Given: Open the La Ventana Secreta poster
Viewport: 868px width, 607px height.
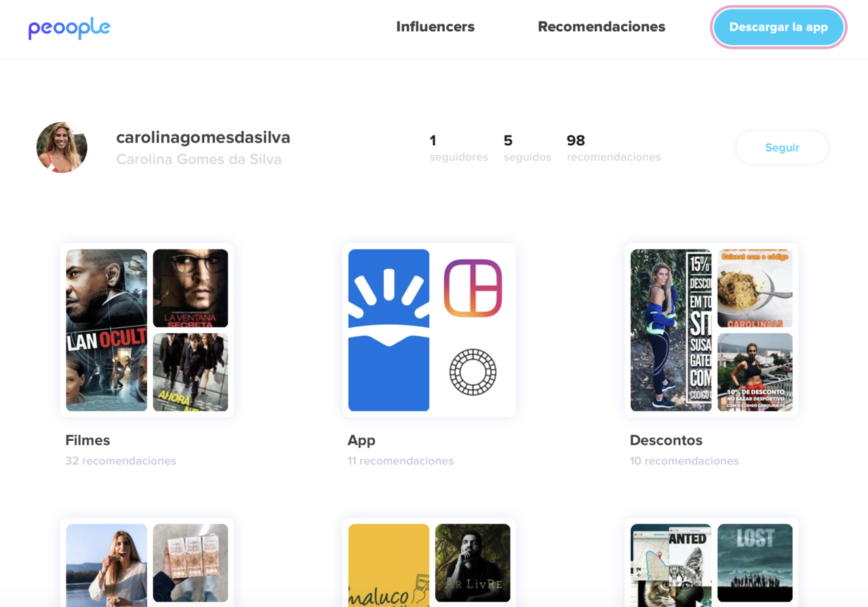Looking at the screenshot, I should click(191, 288).
